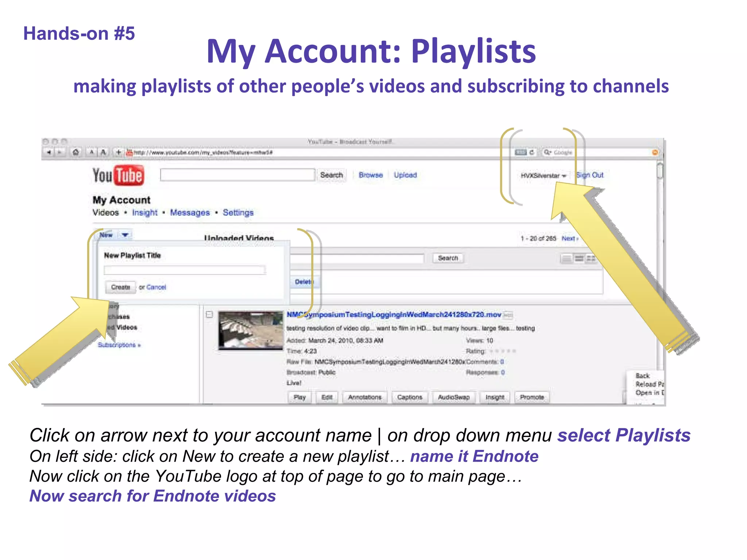Viewport: 747px width, 560px height.
Task: Click the Promote button
Action: 532,397
